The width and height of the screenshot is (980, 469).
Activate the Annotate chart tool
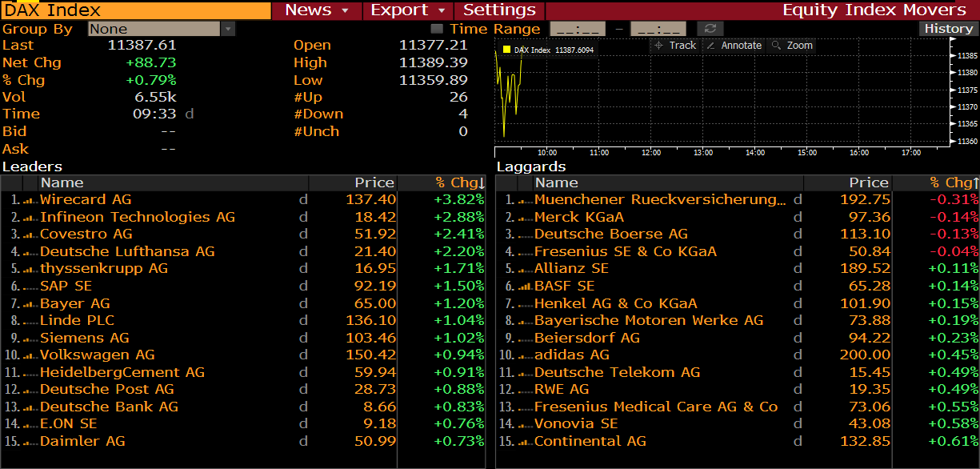point(734,46)
